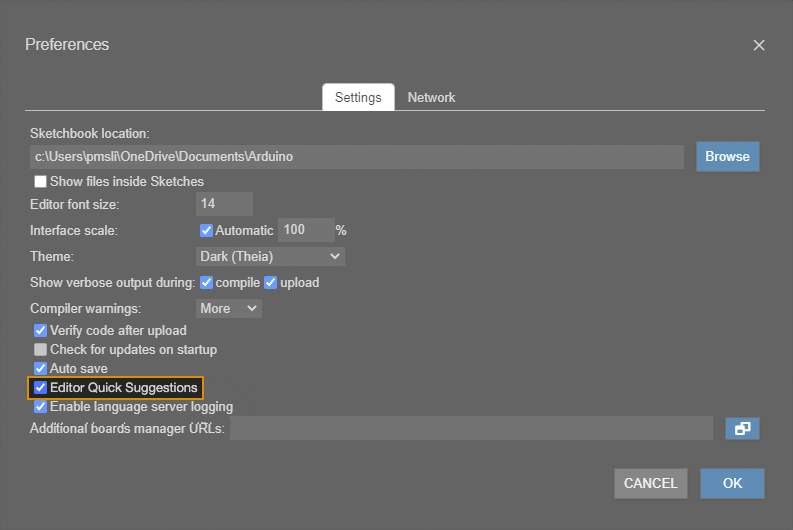Uncheck verbose output during compile
Image resolution: width=793 pixels, height=530 pixels.
pos(207,282)
